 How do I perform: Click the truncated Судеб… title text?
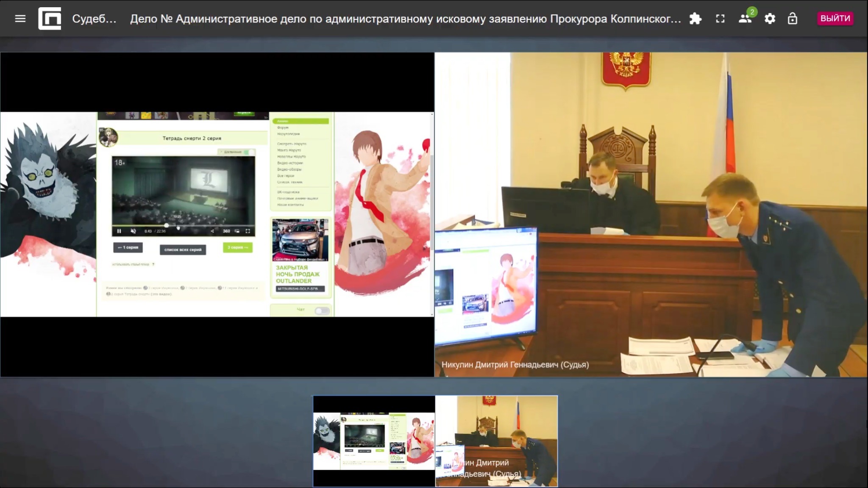coord(94,19)
